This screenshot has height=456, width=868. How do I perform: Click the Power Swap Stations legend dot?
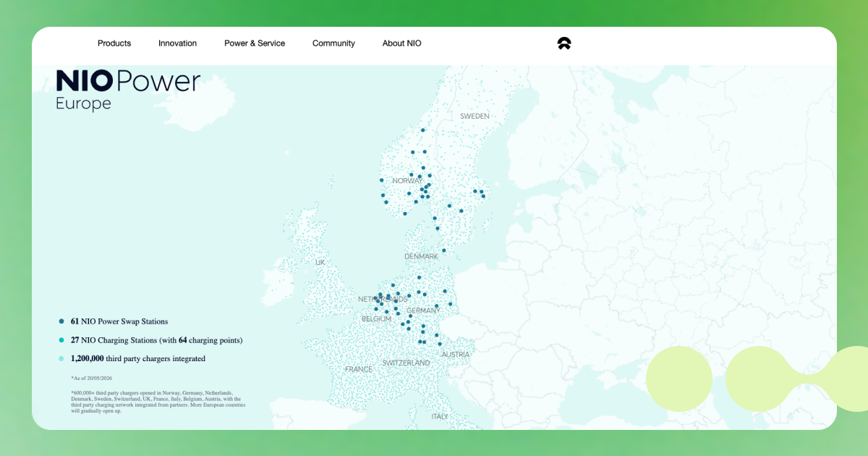61,321
